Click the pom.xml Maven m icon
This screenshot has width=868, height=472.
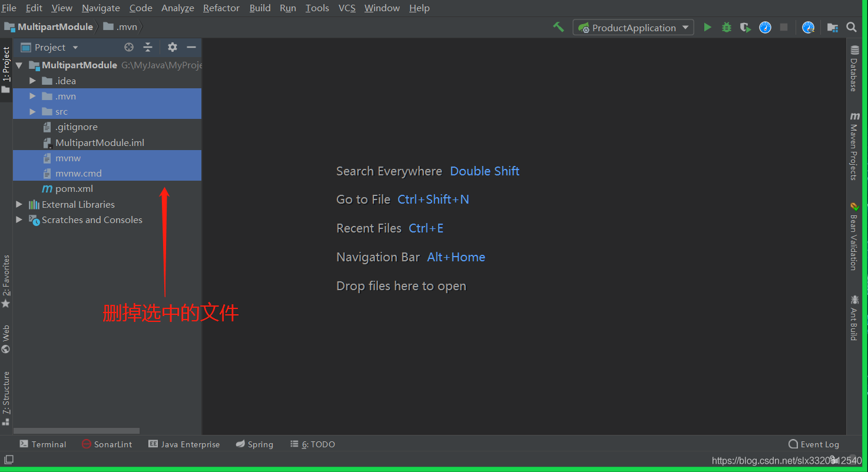pyautogui.click(x=47, y=189)
